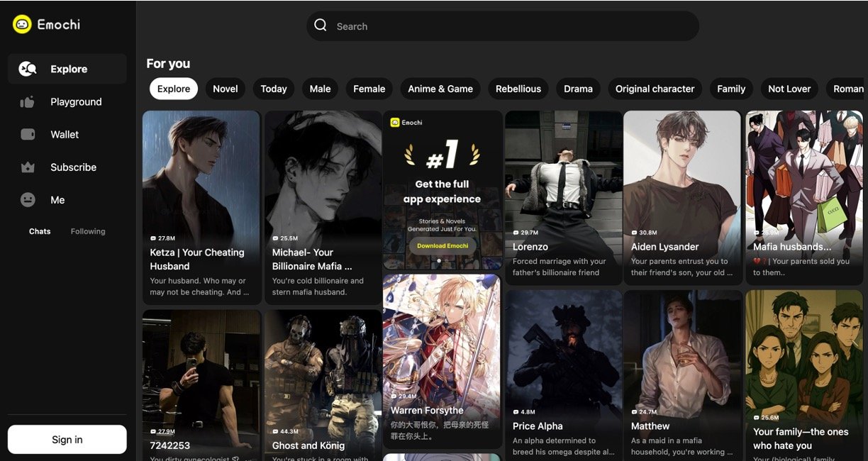Select the Explore category chip
The width and height of the screenshot is (868, 461).
174,89
